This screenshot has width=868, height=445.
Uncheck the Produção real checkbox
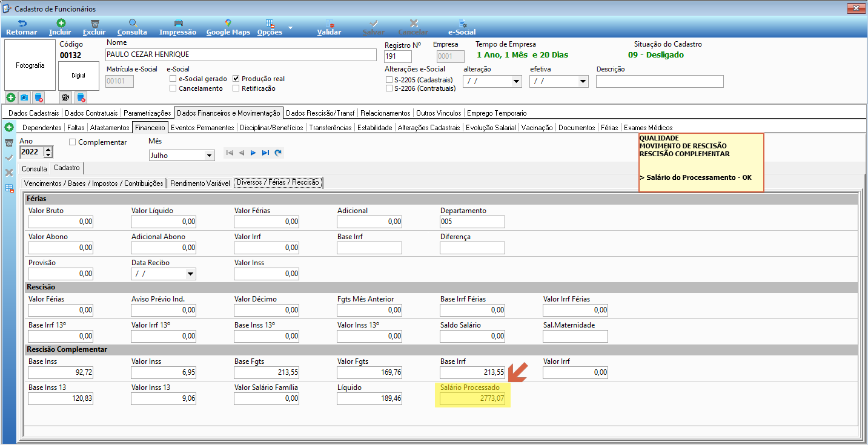tap(236, 79)
